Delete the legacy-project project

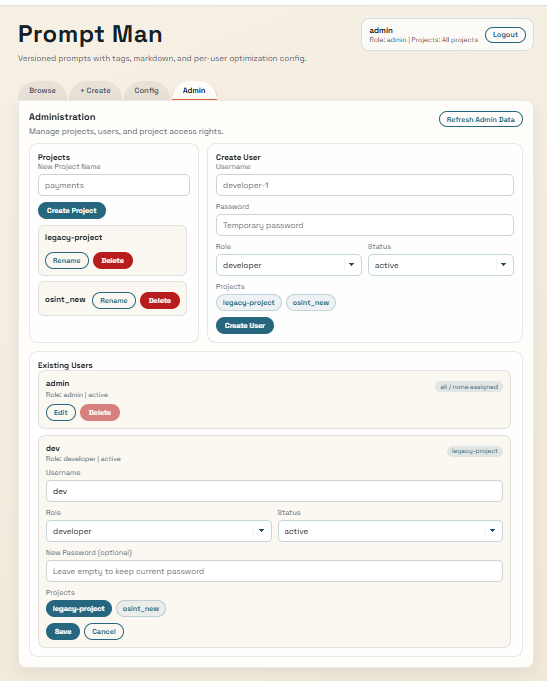point(113,261)
